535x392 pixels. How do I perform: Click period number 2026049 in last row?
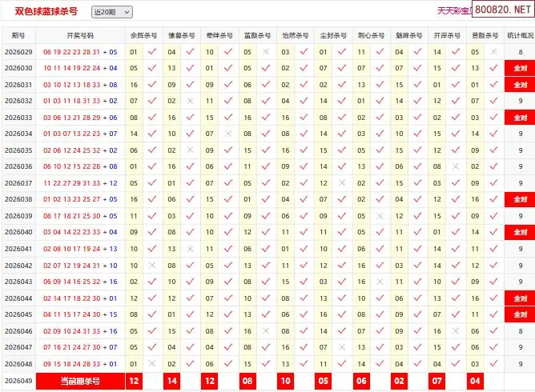(x=18, y=381)
